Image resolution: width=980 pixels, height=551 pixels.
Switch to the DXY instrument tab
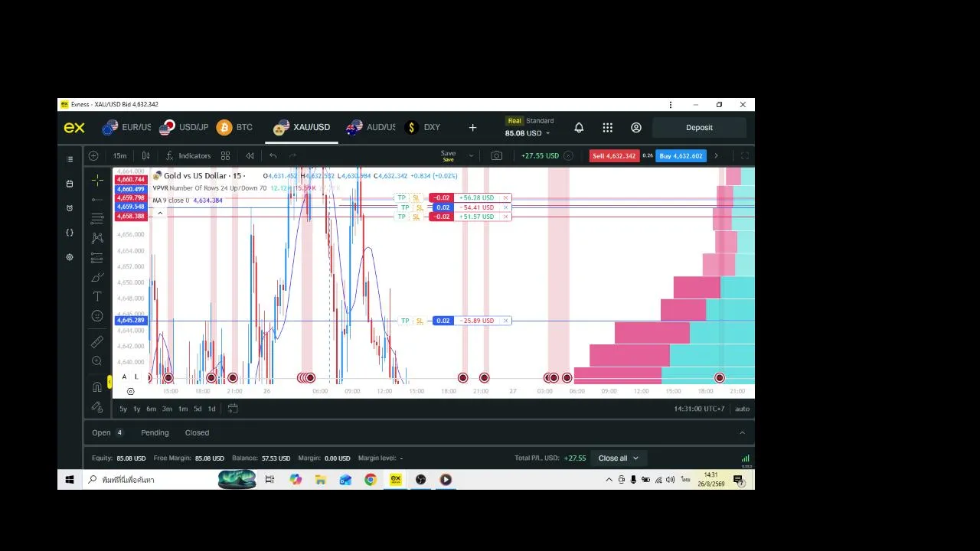pyautogui.click(x=423, y=127)
